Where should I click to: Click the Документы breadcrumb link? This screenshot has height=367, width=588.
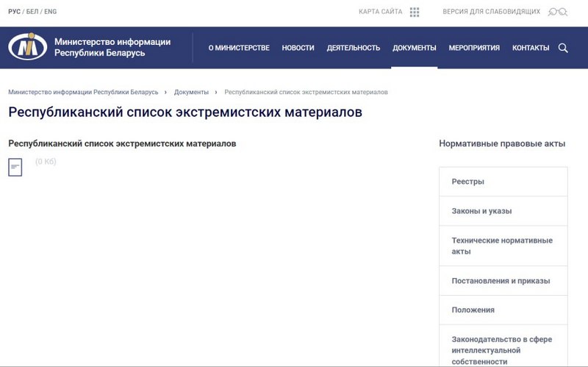click(x=191, y=92)
